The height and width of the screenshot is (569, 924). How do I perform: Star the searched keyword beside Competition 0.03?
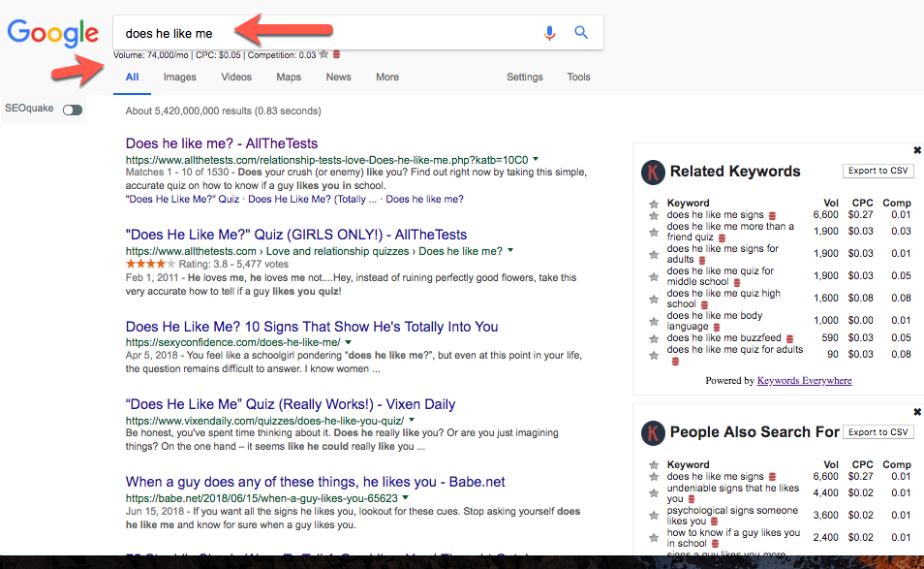[x=323, y=55]
